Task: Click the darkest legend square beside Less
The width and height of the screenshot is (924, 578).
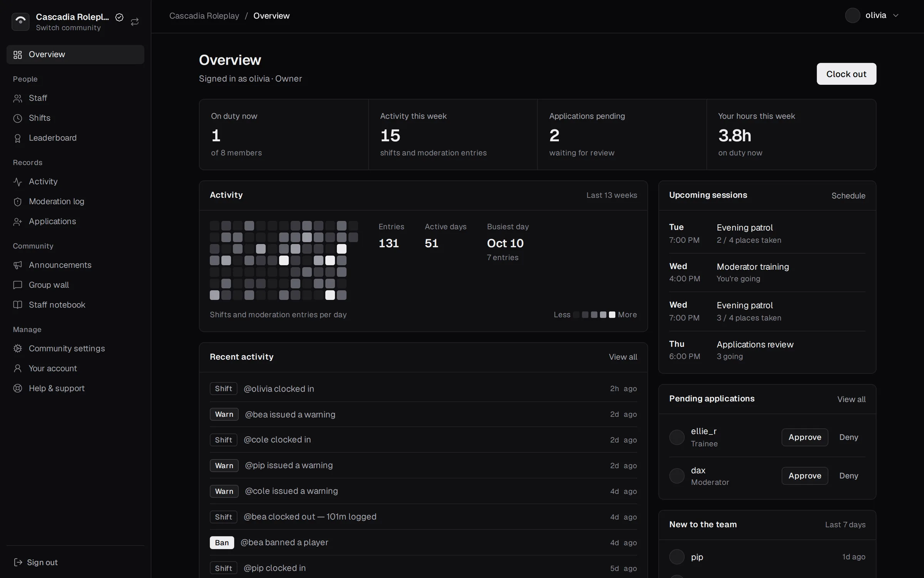Action: point(576,315)
